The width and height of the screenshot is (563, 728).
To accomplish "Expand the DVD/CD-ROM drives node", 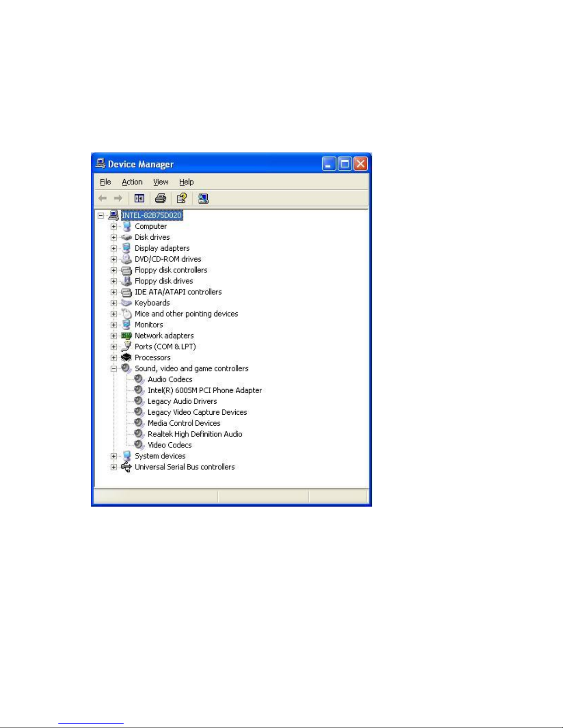I will [114, 259].
